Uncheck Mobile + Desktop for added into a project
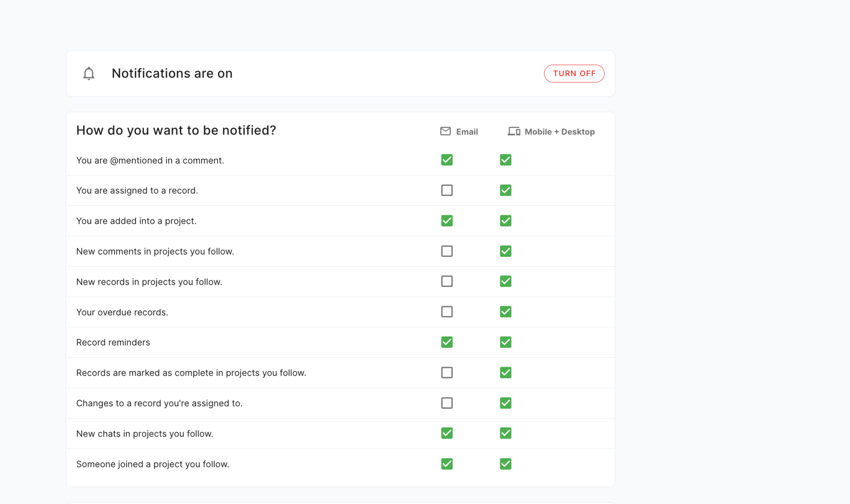This screenshot has height=504, width=850. pyautogui.click(x=505, y=221)
